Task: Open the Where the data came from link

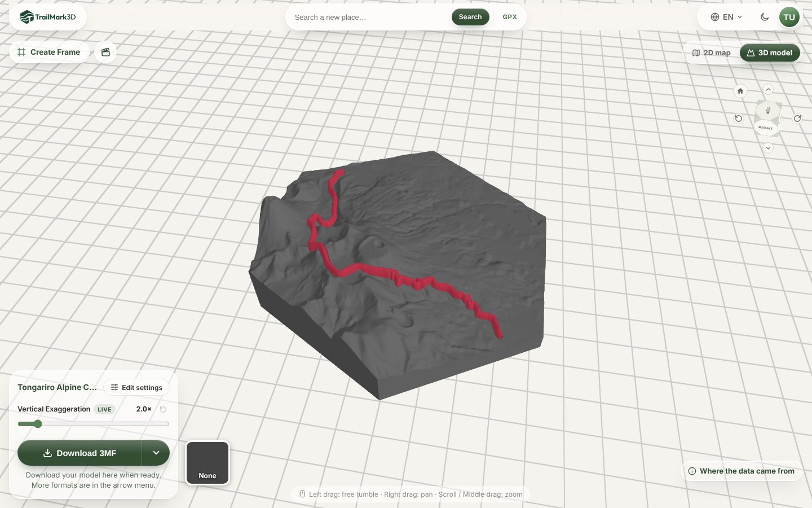Action: (x=742, y=471)
